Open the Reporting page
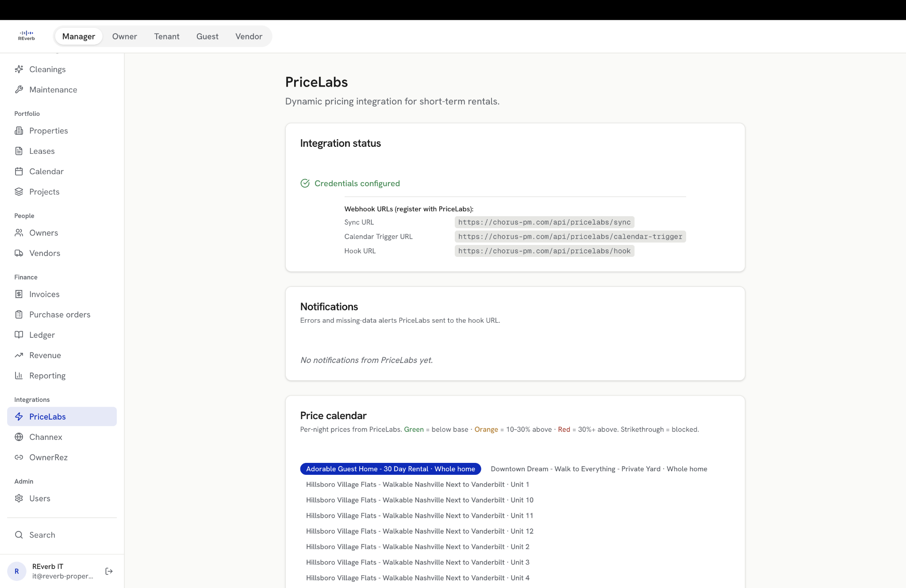 62,376
